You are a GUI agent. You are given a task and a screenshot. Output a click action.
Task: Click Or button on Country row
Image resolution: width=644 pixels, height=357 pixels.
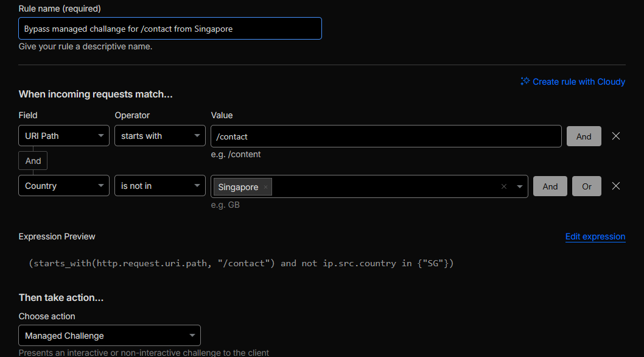586,186
